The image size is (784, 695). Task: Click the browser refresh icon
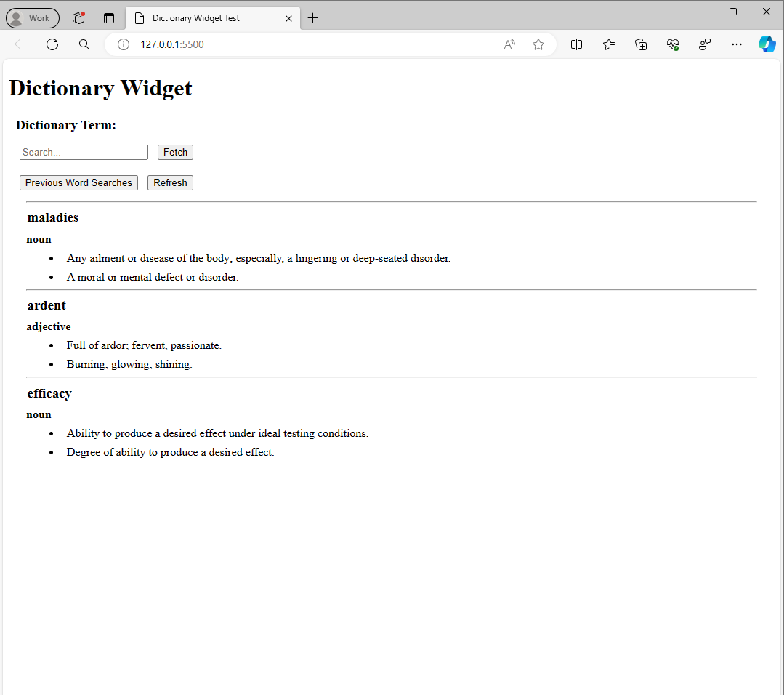(52, 44)
